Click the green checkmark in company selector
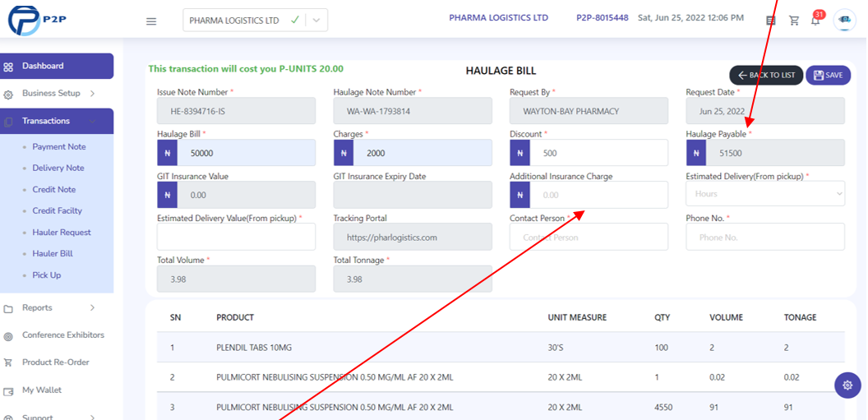868x420 pixels. [295, 20]
